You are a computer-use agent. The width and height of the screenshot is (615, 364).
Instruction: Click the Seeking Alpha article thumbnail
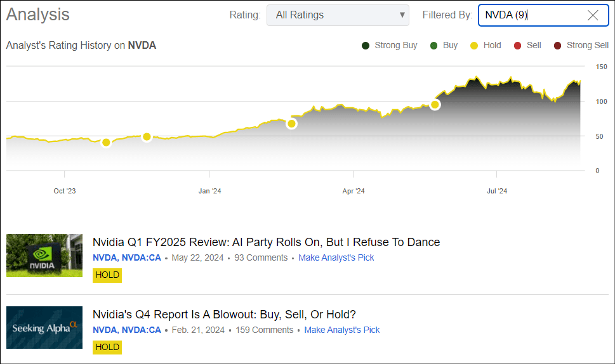[44, 328]
